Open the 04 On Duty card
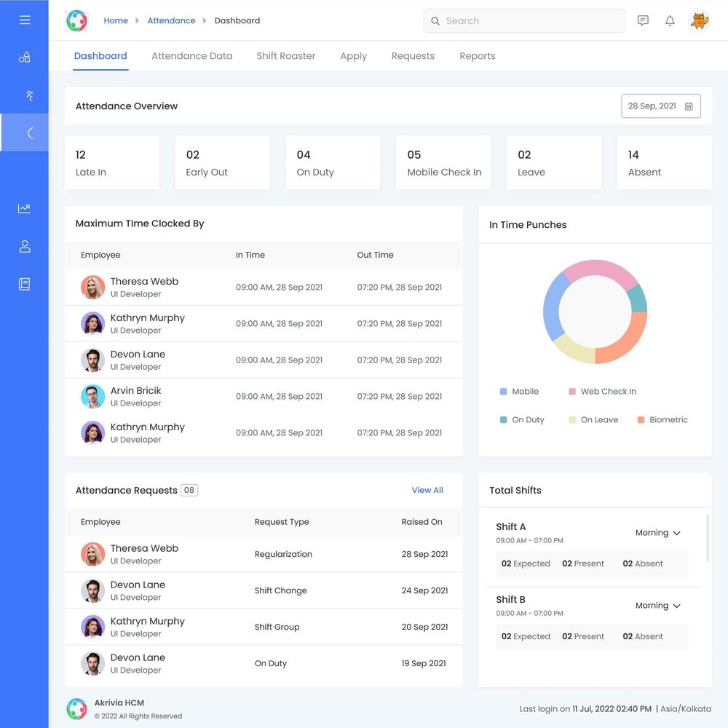Image resolution: width=728 pixels, height=728 pixels. click(333, 162)
